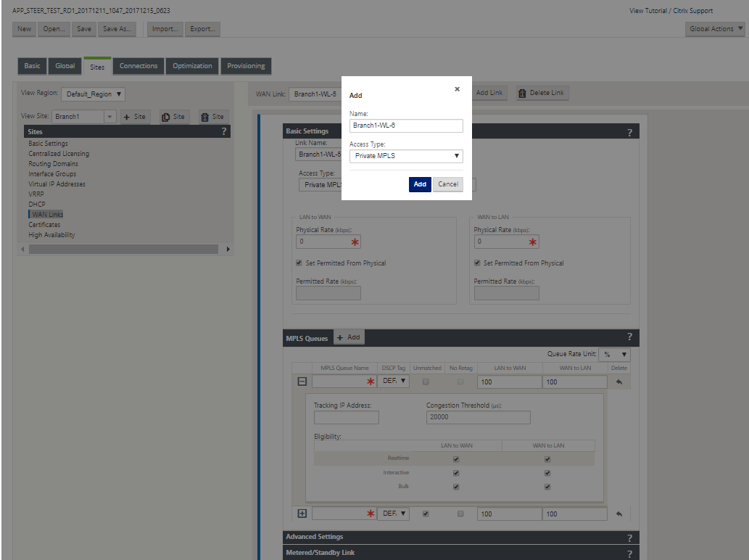Screen dimensions: 749x560
Task: Expand second MPLS queue row plus icon
Action: [x=302, y=513]
